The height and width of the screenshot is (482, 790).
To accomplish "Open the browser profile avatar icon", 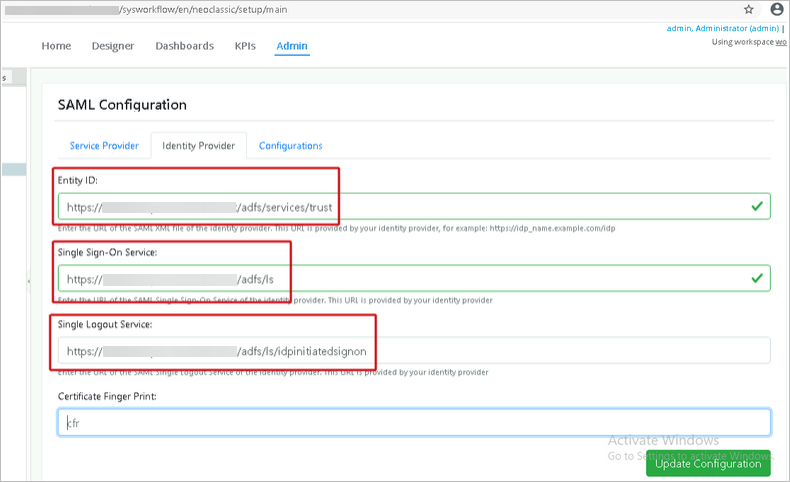I will click(777, 9).
